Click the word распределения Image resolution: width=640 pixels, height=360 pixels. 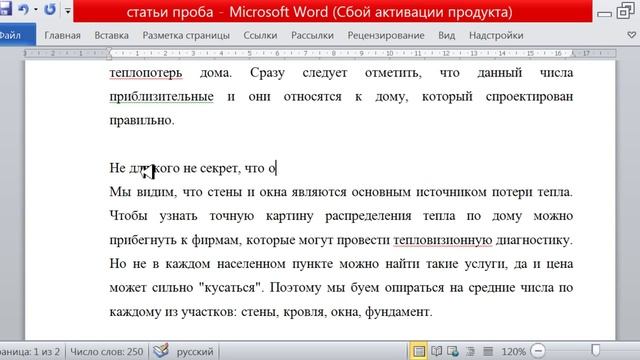click(x=368, y=216)
